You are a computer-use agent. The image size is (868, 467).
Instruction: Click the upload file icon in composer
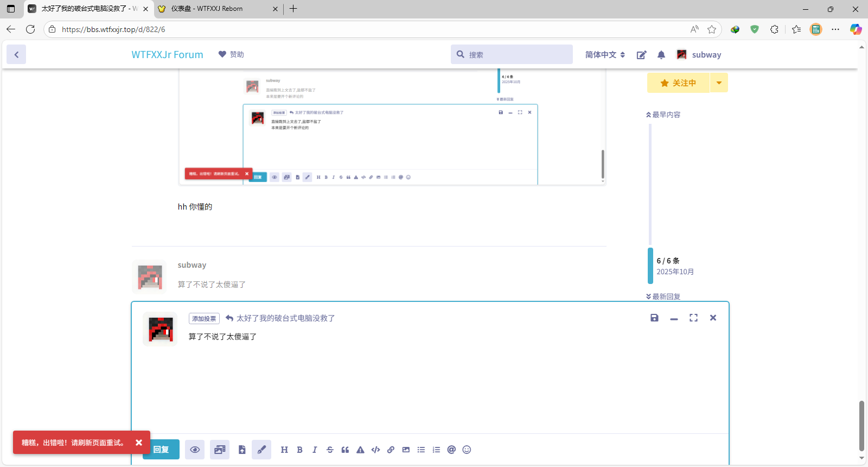point(242,450)
